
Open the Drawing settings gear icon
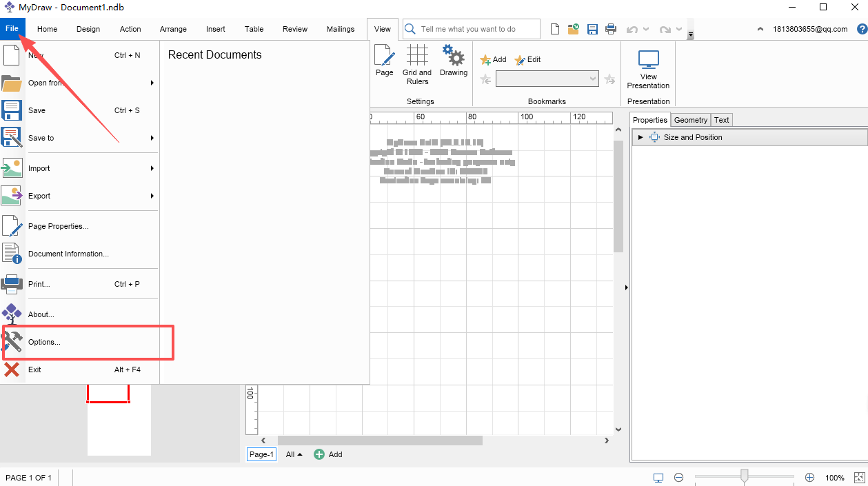tap(453, 55)
